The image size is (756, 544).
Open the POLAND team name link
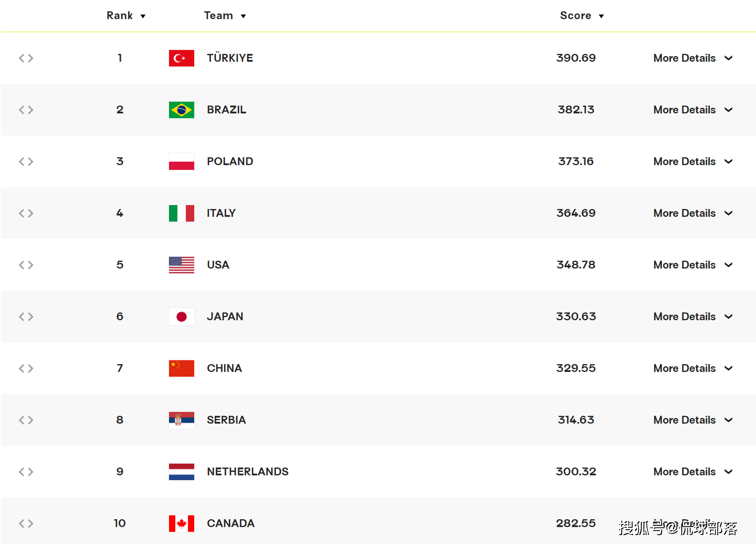(230, 162)
